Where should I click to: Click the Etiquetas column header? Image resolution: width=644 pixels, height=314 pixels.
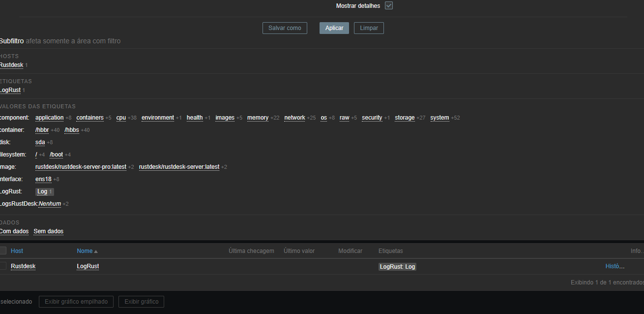(x=391, y=251)
